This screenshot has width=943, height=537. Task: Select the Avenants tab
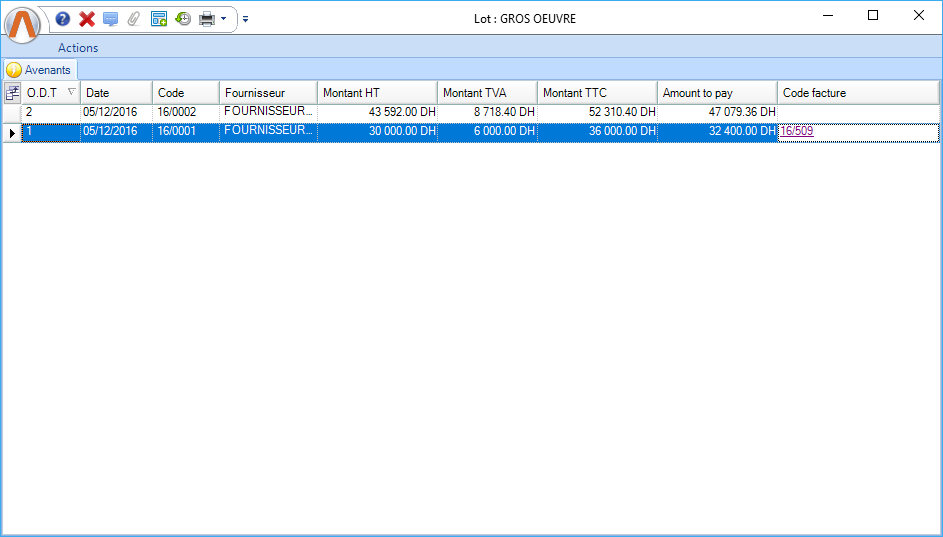40,70
